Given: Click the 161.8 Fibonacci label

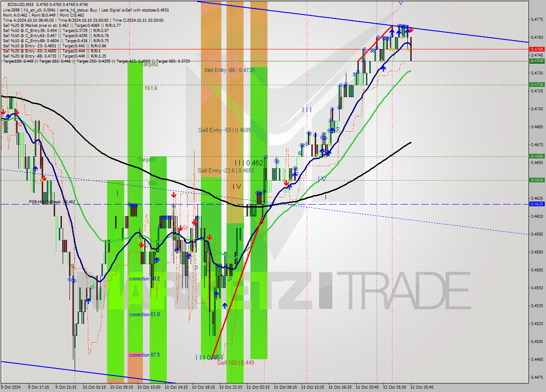Looking at the screenshot, I should tap(151, 88).
